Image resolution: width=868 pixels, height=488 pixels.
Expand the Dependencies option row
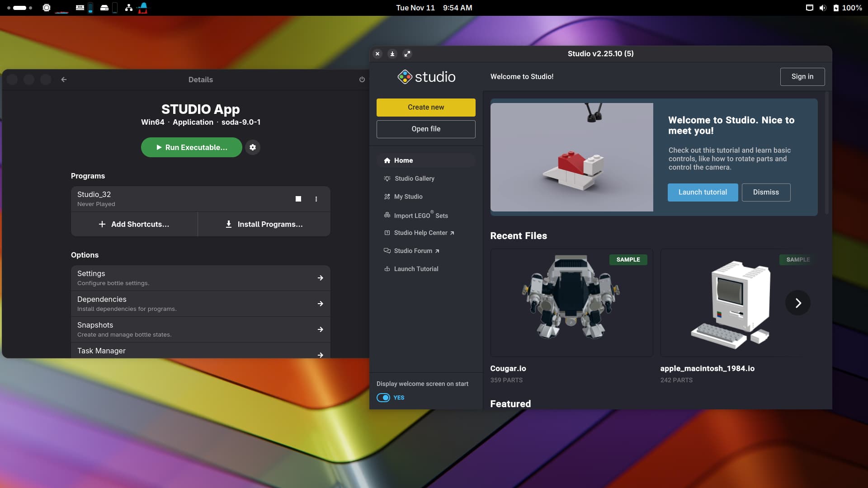click(x=200, y=304)
